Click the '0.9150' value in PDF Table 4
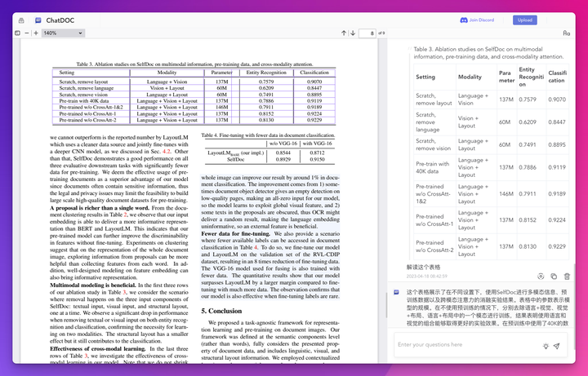Viewport: 588px width, 376px height. [x=317, y=159]
